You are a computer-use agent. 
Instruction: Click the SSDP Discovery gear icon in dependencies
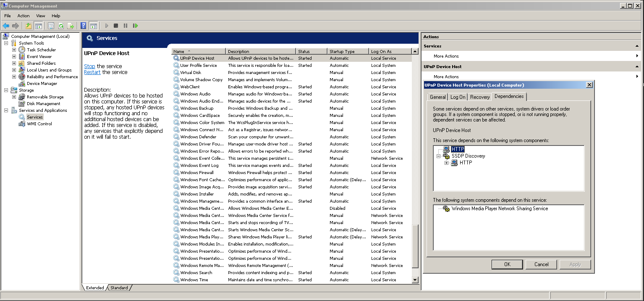[x=446, y=156]
